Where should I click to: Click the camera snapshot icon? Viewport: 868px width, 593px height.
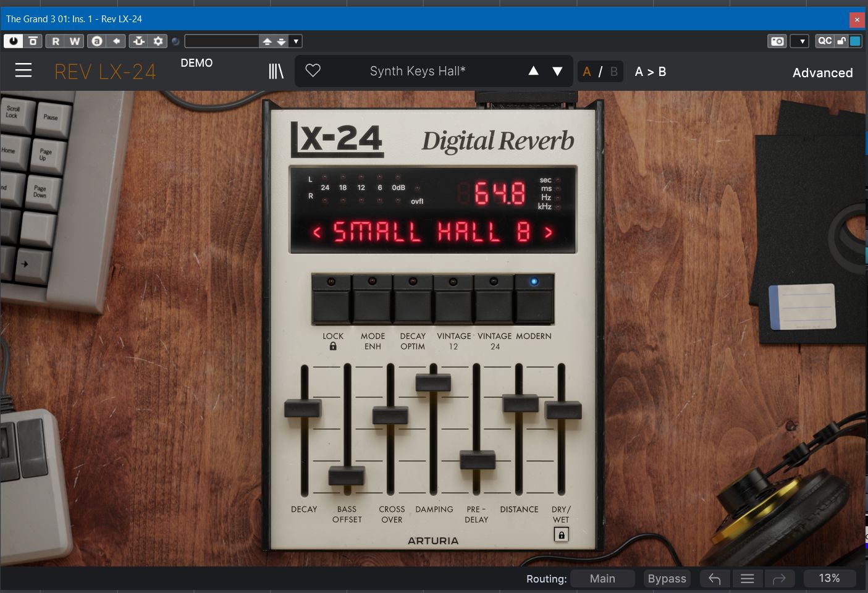777,41
